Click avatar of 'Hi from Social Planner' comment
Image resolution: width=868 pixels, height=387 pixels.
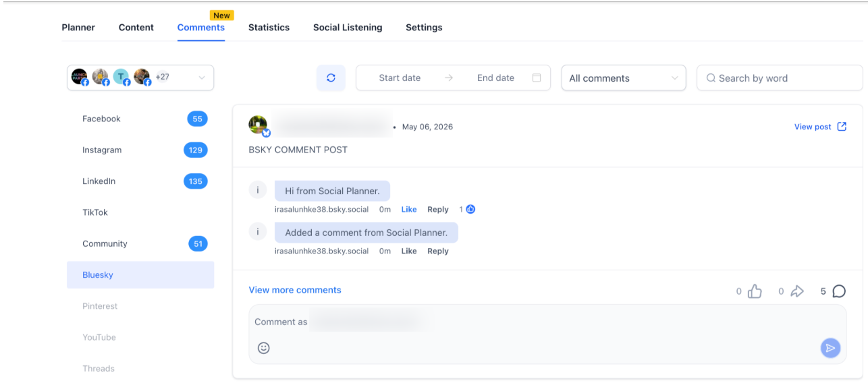click(x=257, y=190)
